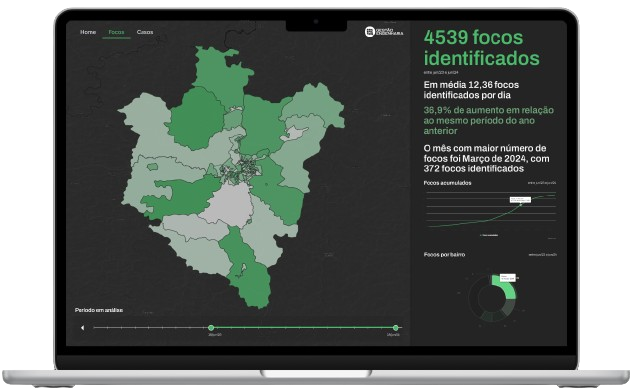Image resolution: width=636 pixels, height=392 pixels.
Task: Switch to the Casos tab
Action: [145, 32]
